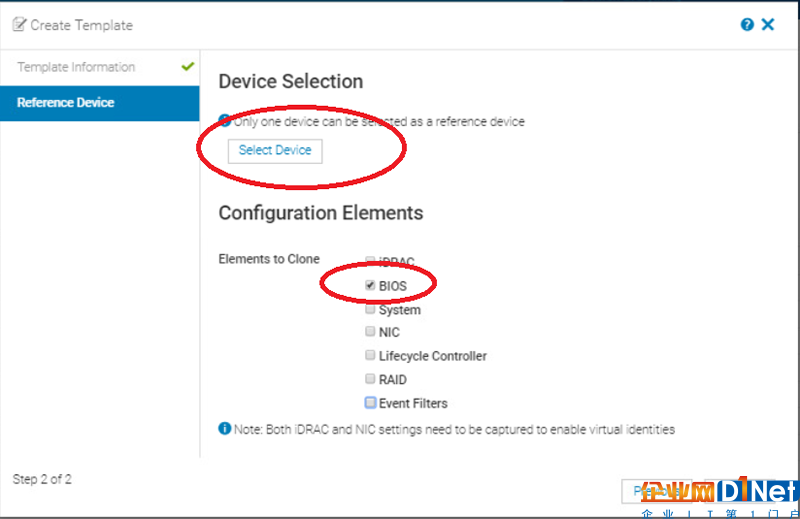The image size is (800, 519).
Task: Click the Step 2 of 2 indicator
Action: click(x=42, y=479)
